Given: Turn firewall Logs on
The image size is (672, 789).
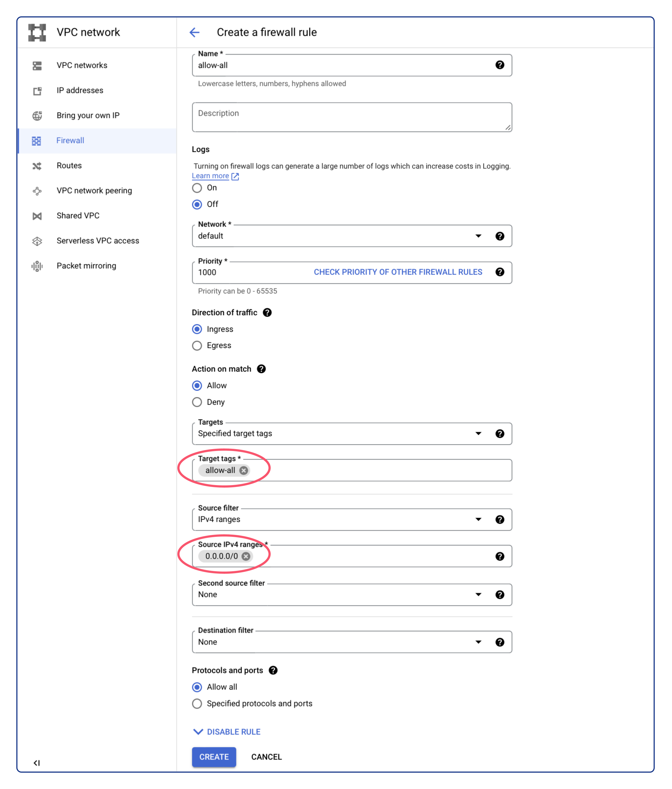Looking at the screenshot, I should (x=197, y=188).
